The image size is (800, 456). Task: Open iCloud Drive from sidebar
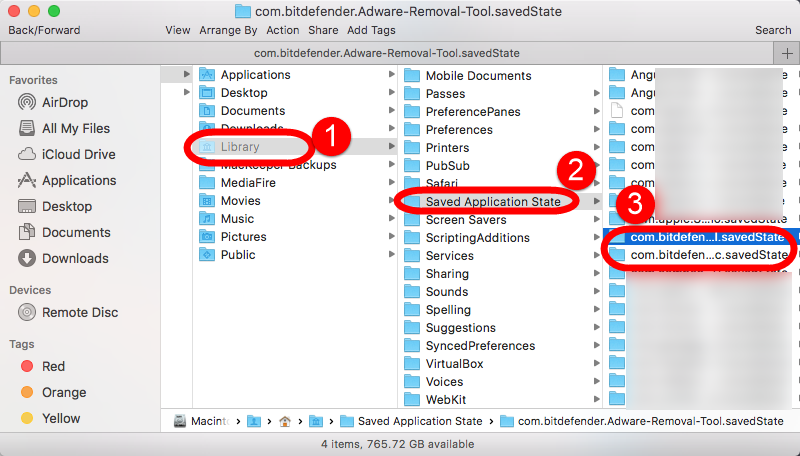(x=67, y=154)
